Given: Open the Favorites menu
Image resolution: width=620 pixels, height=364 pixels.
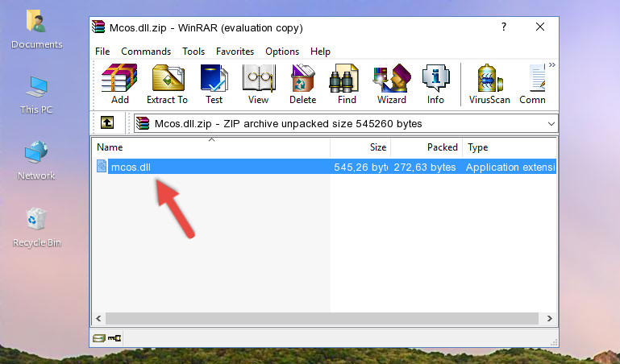Looking at the screenshot, I should tap(235, 52).
